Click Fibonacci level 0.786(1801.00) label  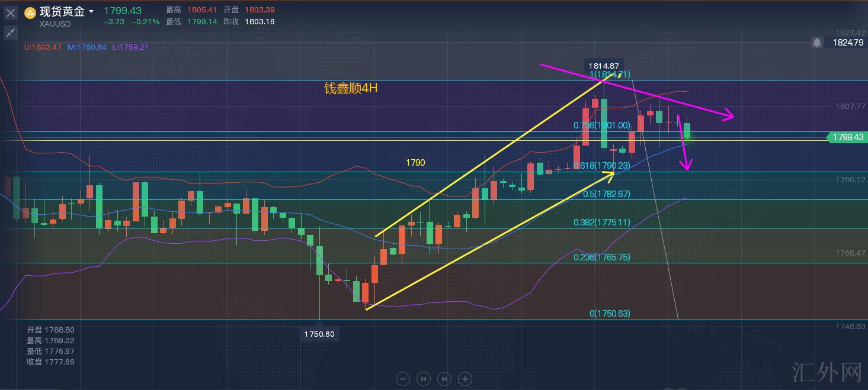point(601,125)
